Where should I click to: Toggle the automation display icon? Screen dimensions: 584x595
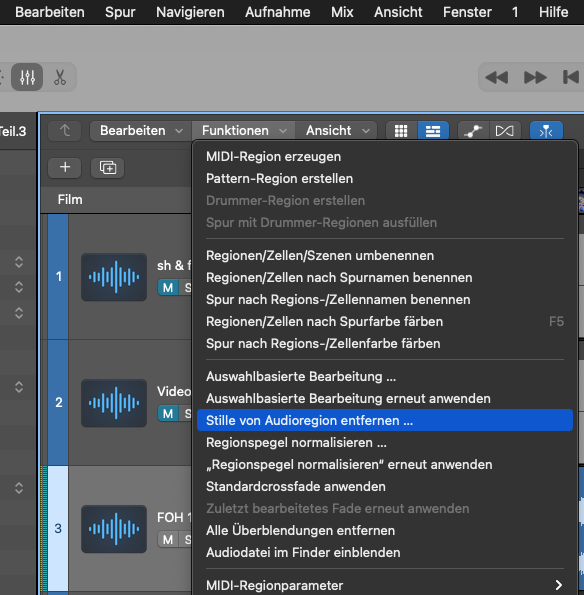click(473, 131)
